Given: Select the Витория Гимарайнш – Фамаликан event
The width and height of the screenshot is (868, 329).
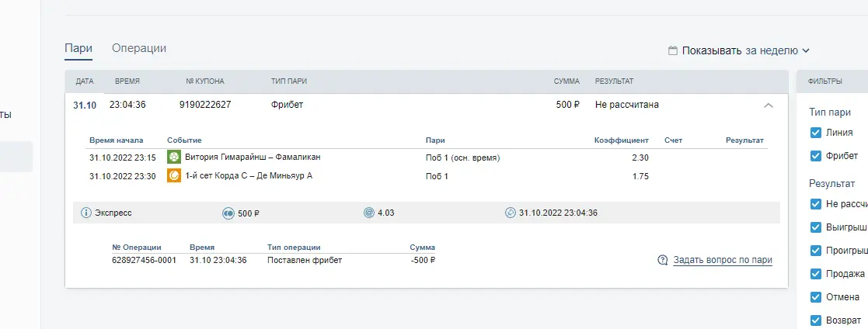Looking at the screenshot, I should click(x=253, y=157).
